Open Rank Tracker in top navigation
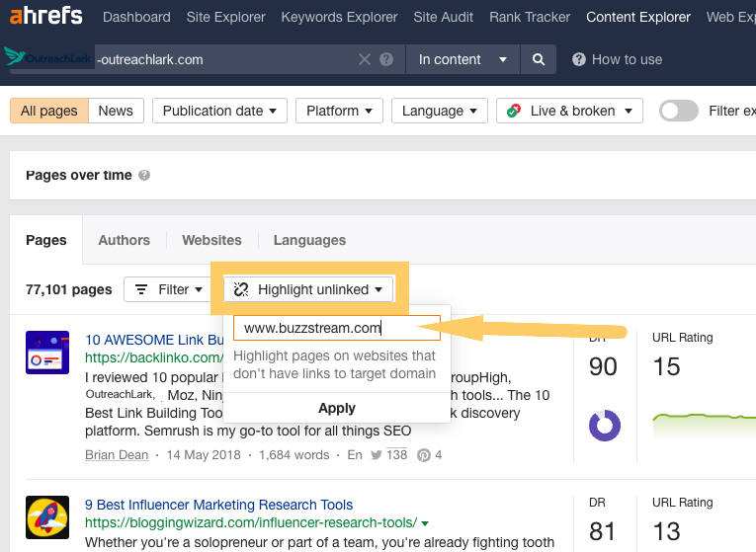Image resolution: width=756 pixels, height=552 pixels. [530, 17]
